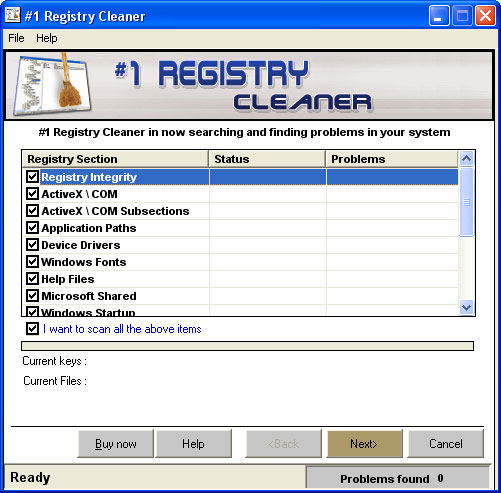Select the ActiveX \ COM row
Image resolution: width=501 pixels, height=493 pixels.
pyautogui.click(x=240, y=194)
